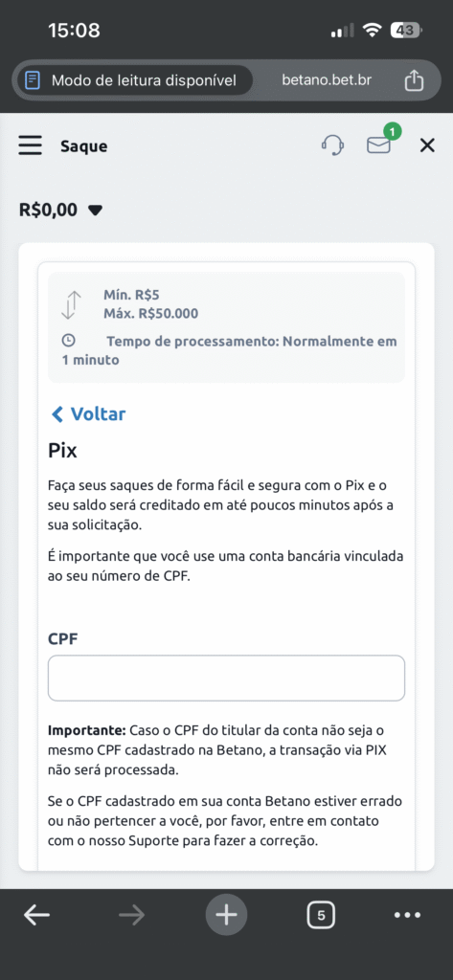453x980 pixels.
Task: Open a new tab with plus button
Action: (x=226, y=915)
